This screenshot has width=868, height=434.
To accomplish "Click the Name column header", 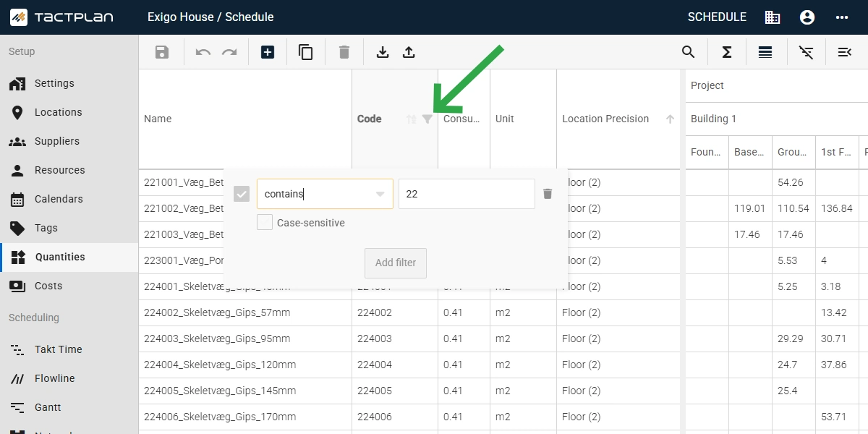I will pos(245,119).
